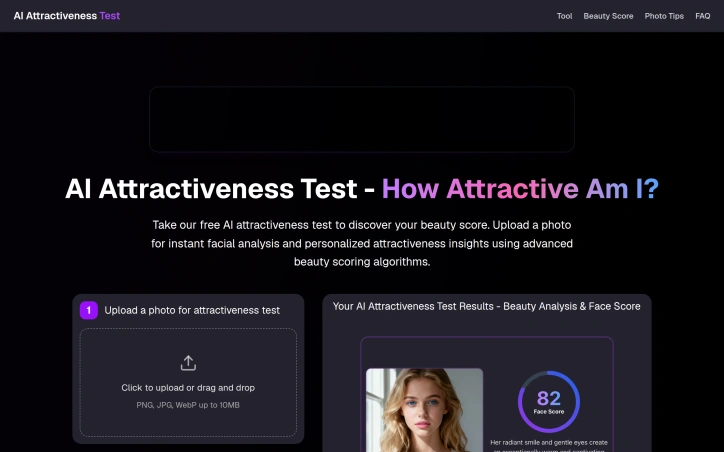Go to Photo Tips section
The width and height of the screenshot is (724, 452).
pyautogui.click(x=664, y=16)
